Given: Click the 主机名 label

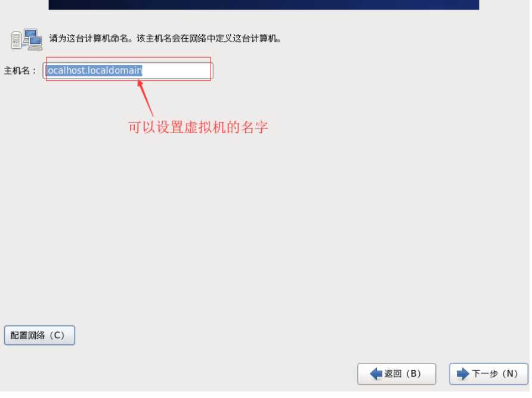Looking at the screenshot, I should tap(20, 70).
